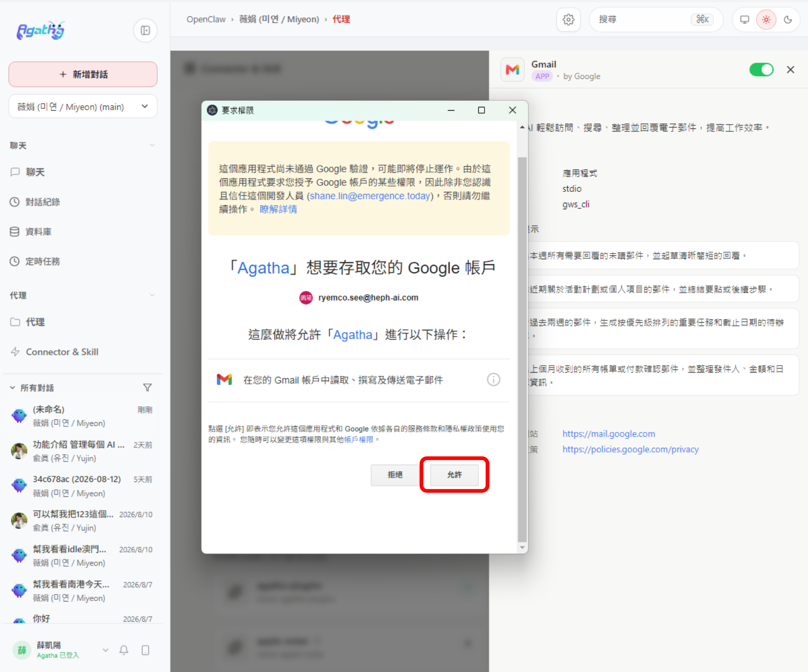Select the 上個月收到的所有帳單 prompt suggestion
Viewport: 808px width, 672px height.
point(663,375)
